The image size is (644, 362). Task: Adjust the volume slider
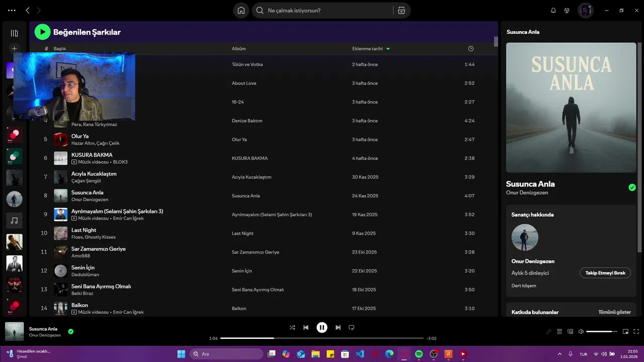pyautogui.click(x=602, y=332)
